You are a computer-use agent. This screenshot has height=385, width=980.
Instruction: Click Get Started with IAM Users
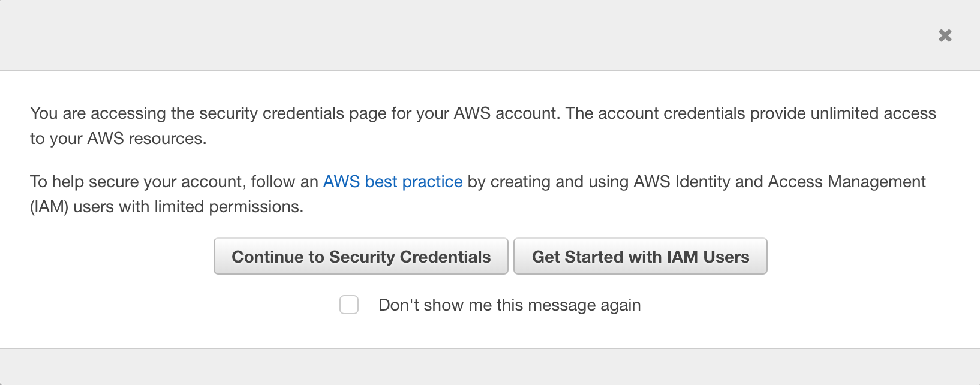(x=641, y=257)
